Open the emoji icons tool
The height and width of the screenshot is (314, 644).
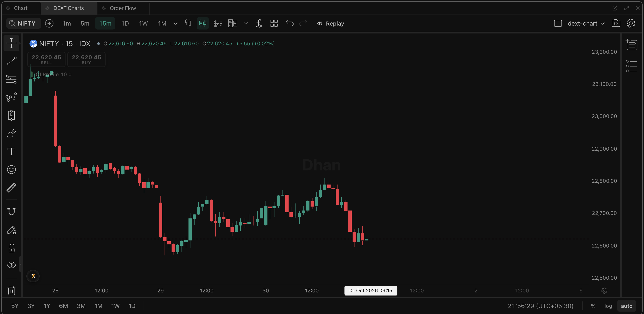pos(11,170)
